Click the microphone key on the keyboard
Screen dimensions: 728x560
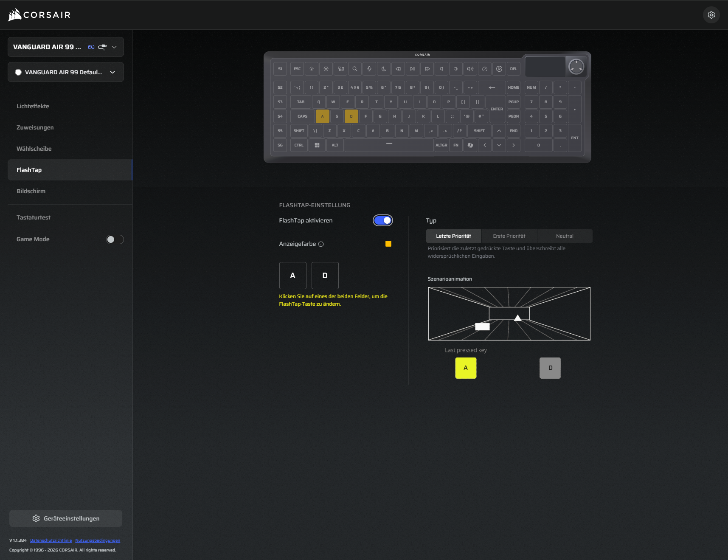(x=369, y=69)
